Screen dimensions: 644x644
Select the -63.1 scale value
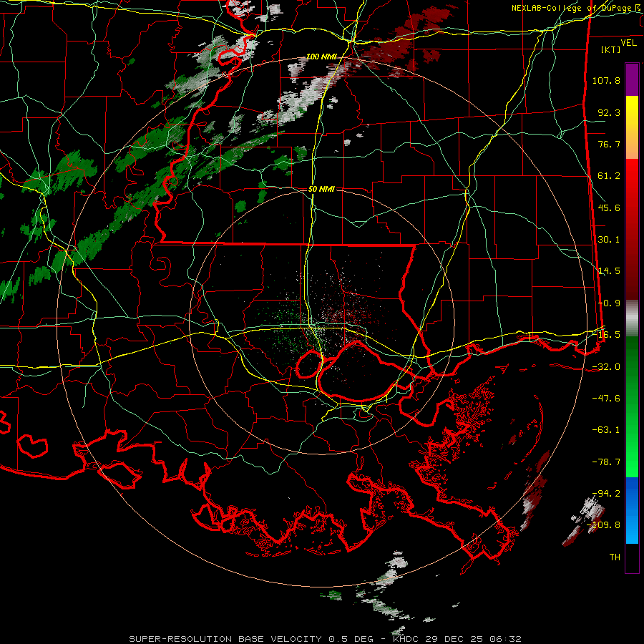click(606, 430)
